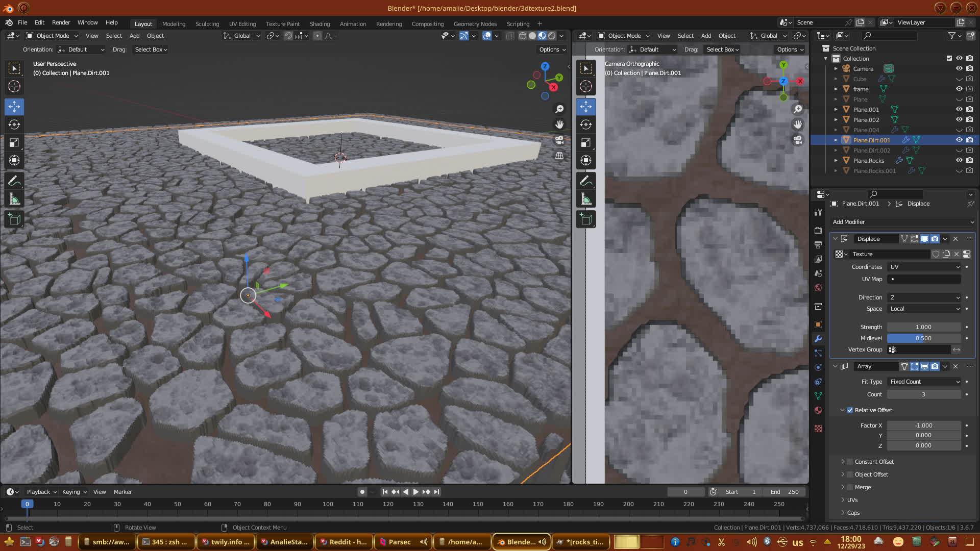Click the Midlevel slider field
Image resolution: width=980 pixels, height=551 pixels.
coord(923,338)
